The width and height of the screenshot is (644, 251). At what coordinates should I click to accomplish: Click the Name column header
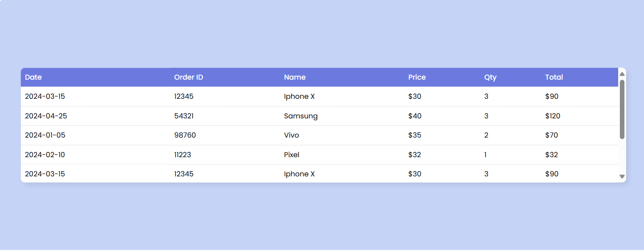(295, 77)
